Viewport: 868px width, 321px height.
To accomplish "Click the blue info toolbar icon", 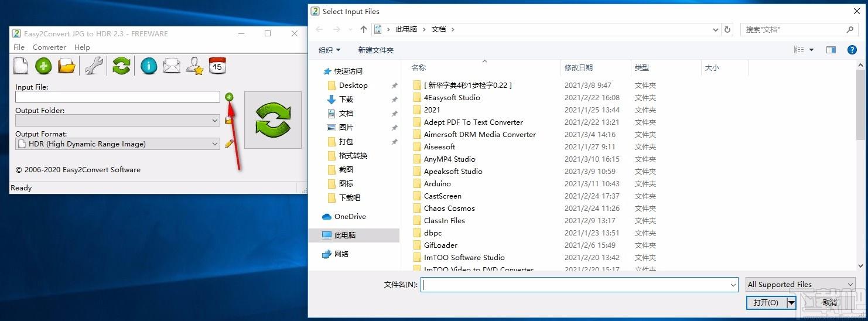I will 149,66.
